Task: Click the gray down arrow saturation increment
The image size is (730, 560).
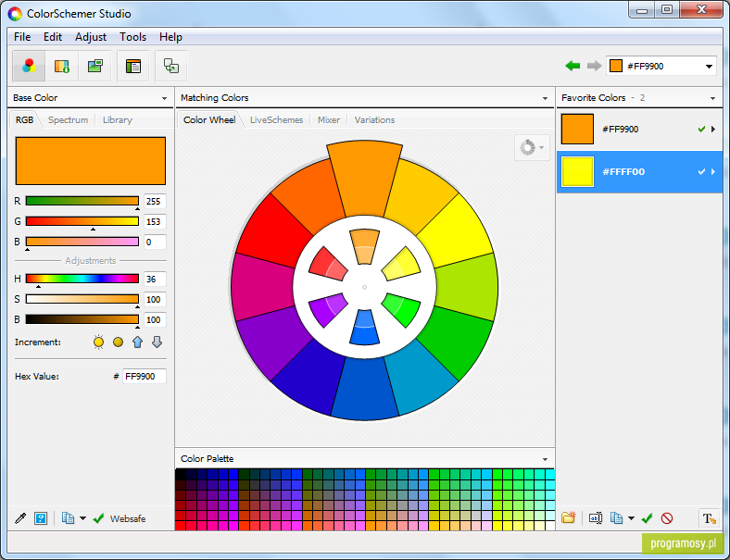Action: (157, 342)
